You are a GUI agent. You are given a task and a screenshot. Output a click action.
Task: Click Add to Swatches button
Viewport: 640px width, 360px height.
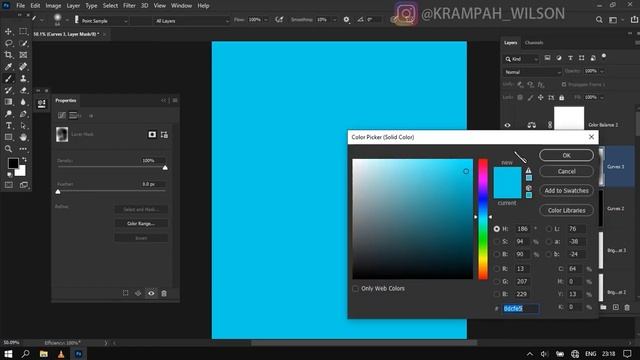(x=567, y=191)
